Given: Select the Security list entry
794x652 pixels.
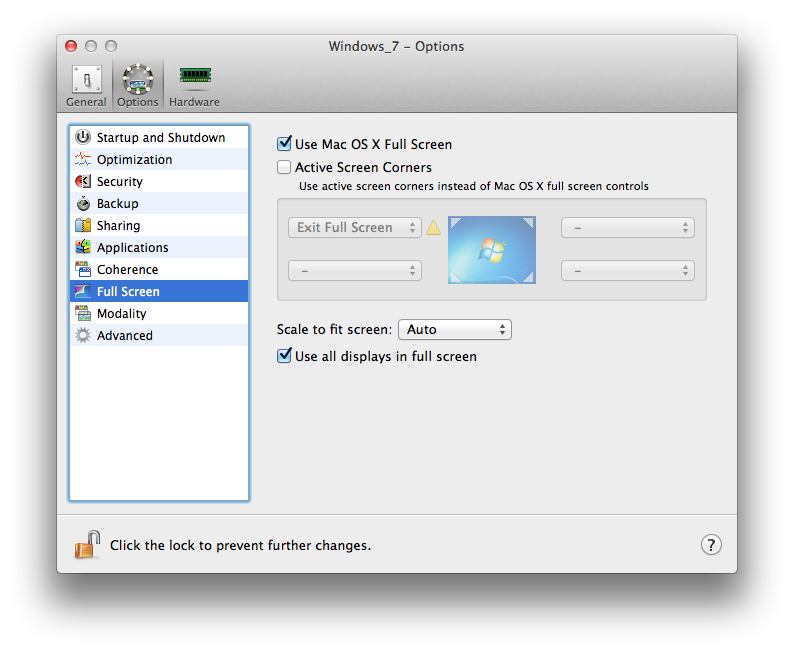Looking at the screenshot, I should pyautogui.click(x=159, y=181).
